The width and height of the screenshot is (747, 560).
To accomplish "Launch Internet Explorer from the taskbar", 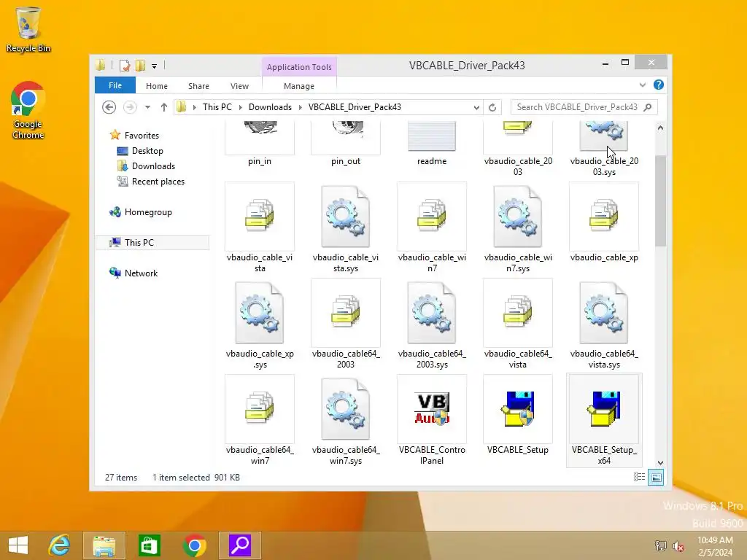I will (x=59, y=545).
